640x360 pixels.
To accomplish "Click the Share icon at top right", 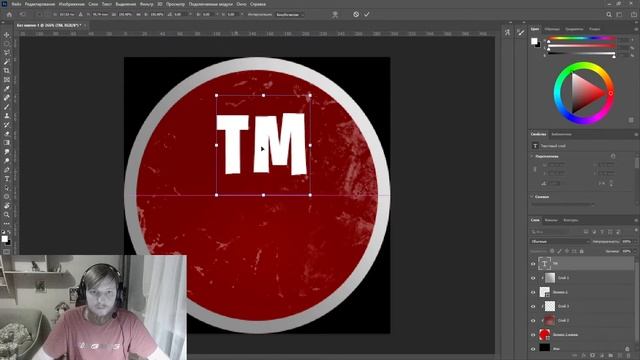I will click(x=634, y=14).
